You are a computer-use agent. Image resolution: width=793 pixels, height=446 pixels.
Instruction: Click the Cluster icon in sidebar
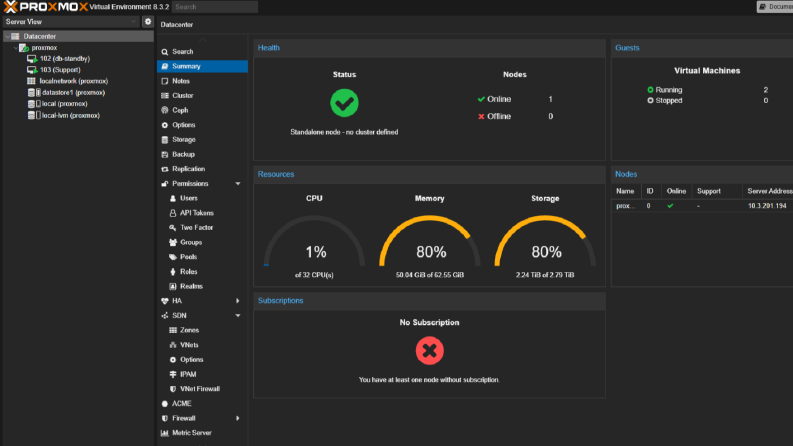pyautogui.click(x=165, y=96)
